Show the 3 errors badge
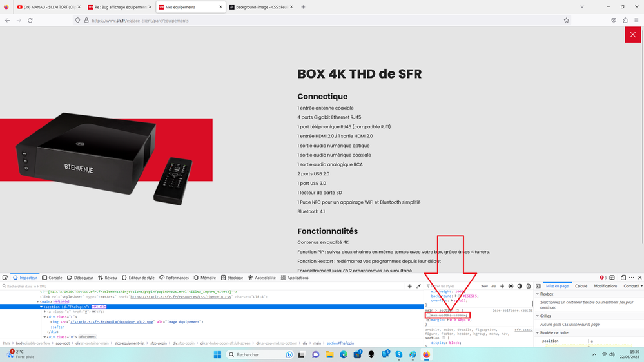This screenshot has width=644, height=362. 603,278
